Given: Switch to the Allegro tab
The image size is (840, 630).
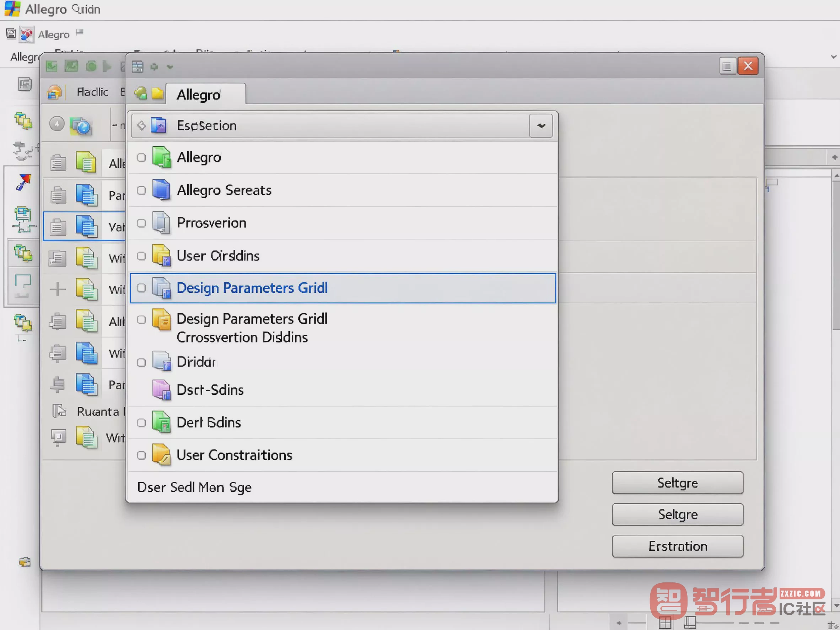Looking at the screenshot, I should click(206, 94).
